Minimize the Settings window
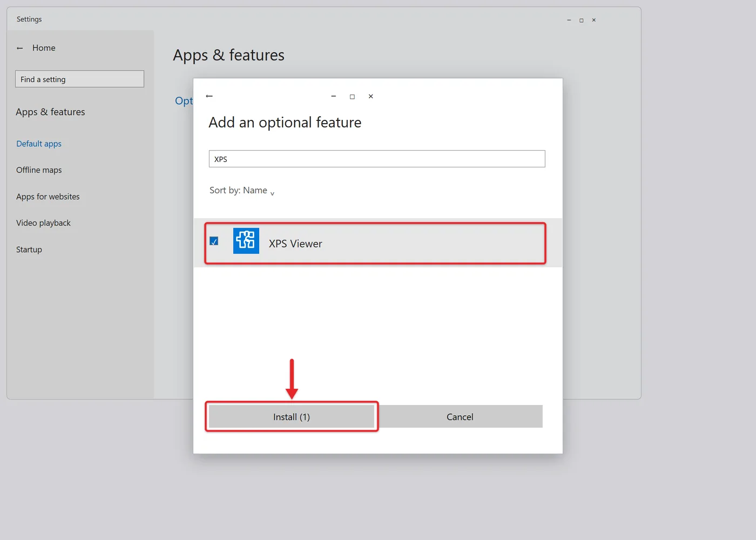This screenshot has width=756, height=540. pyautogui.click(x=569, y=20)
